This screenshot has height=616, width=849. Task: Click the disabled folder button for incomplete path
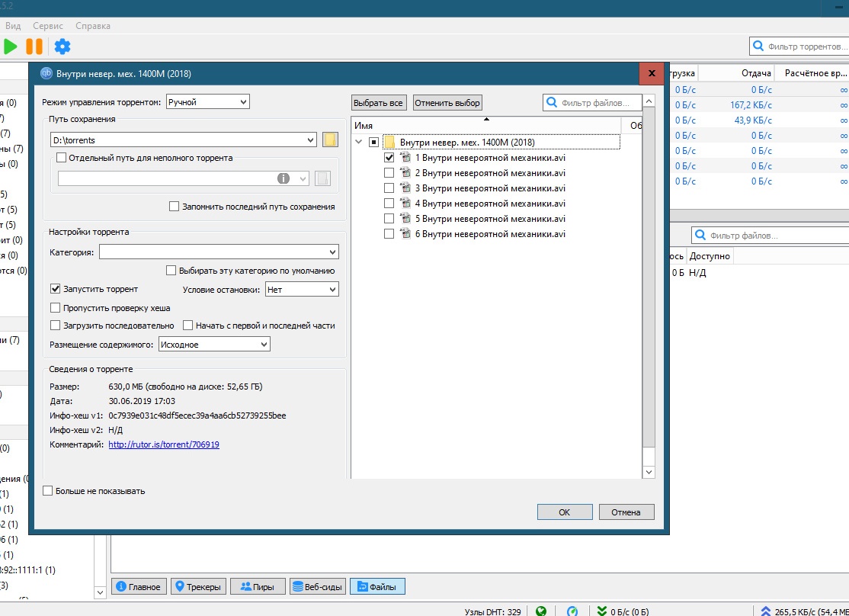(x=322, y=178)
